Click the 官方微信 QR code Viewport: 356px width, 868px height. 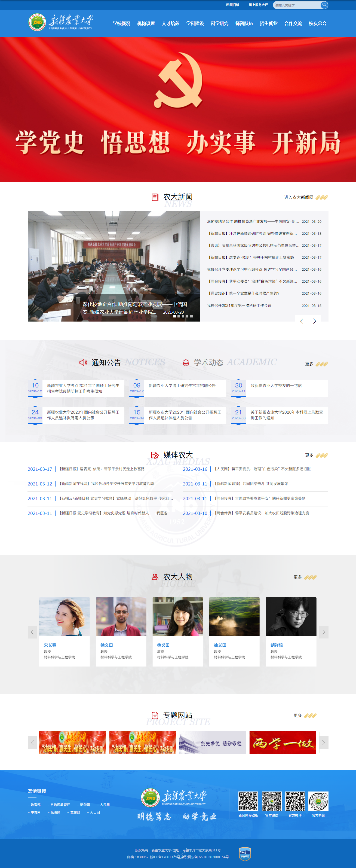coord(272,801)
